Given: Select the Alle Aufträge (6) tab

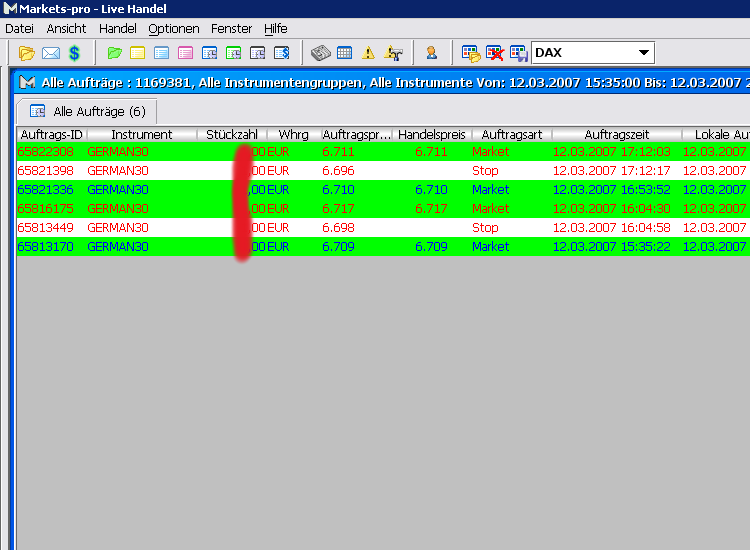Looking at the screenshot, I should [x=88, y=111].
